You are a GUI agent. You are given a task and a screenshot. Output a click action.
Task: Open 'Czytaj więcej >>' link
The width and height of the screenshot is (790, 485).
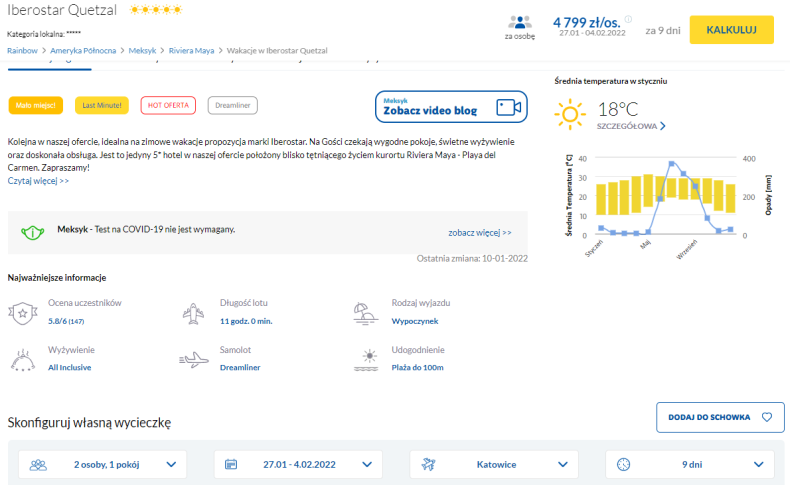(38, 181)
